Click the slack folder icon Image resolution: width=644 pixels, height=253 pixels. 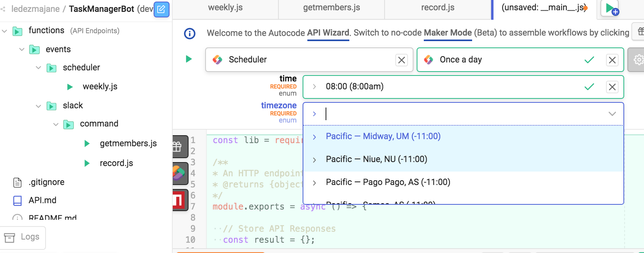pos(51,106)
